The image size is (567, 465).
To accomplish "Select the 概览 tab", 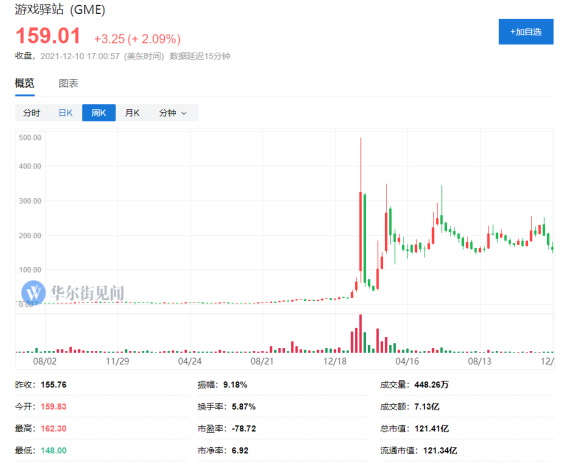I will tap(25, 83).
